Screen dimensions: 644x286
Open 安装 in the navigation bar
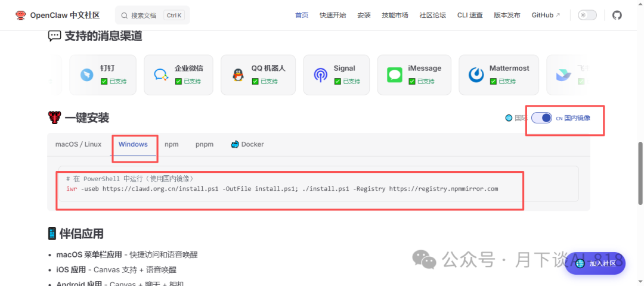tap(364, 15)
